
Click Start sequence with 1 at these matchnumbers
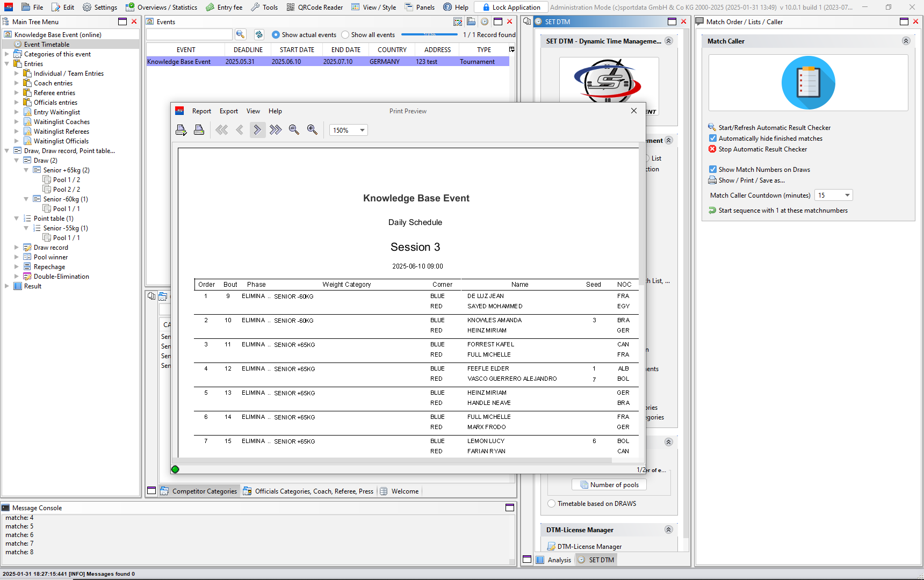(778, 211)
